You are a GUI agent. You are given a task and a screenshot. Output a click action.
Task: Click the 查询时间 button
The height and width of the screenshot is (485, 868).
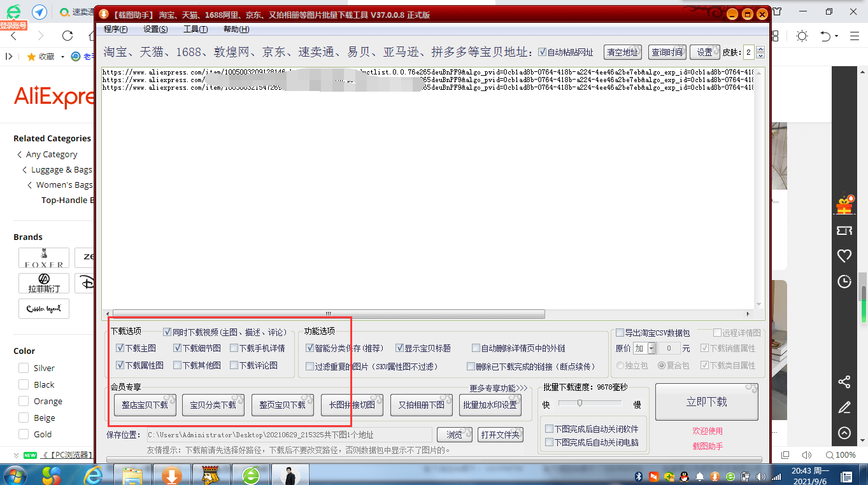pyautogui.click(x=666, y=52)
